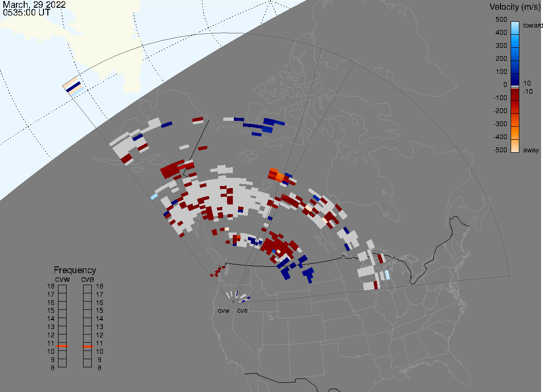The height and width of the screenshot is (392, 543).
Task: Pick the lightest blue segment of velocity color bar
Action: pos(515,28)
